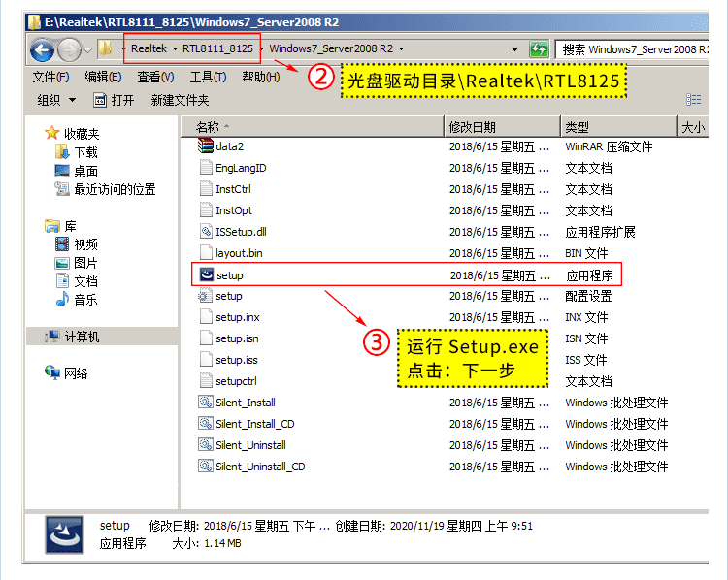Image resolution: width=728 pixels, height=580 pixels.
Task: Open the 音乐 library
Action: click(76, 300)
